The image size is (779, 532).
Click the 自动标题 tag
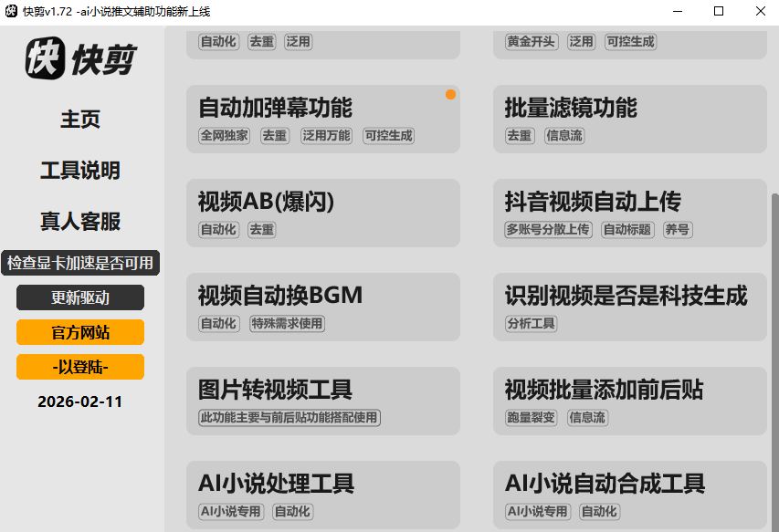(627, 229)
